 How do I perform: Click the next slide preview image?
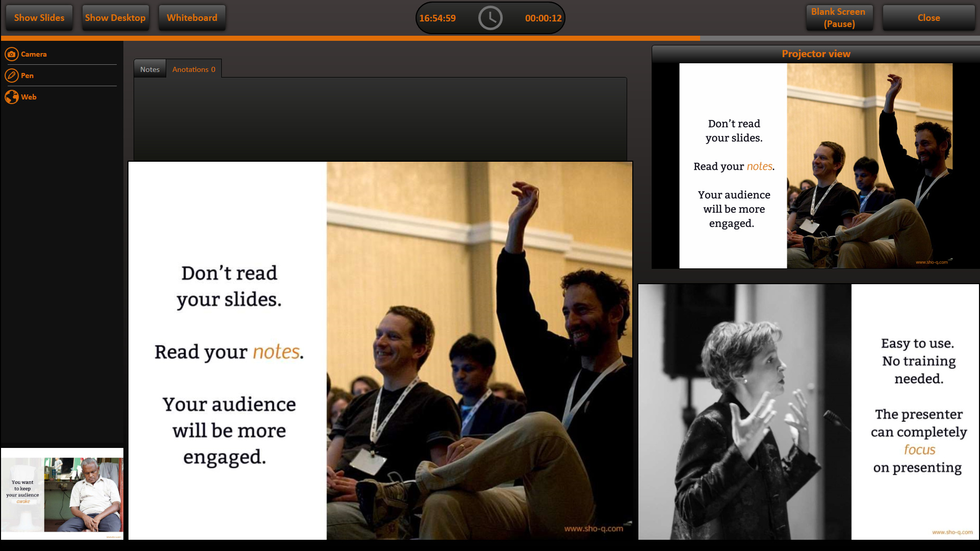pos(808,412)
